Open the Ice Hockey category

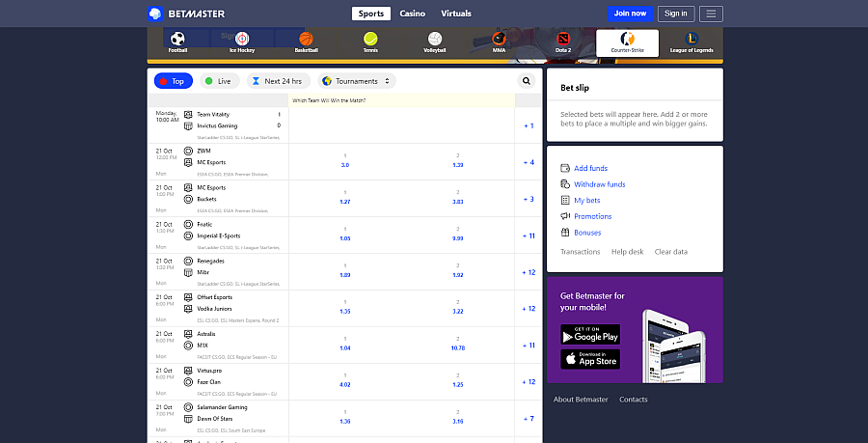click(x=242, y=42)
